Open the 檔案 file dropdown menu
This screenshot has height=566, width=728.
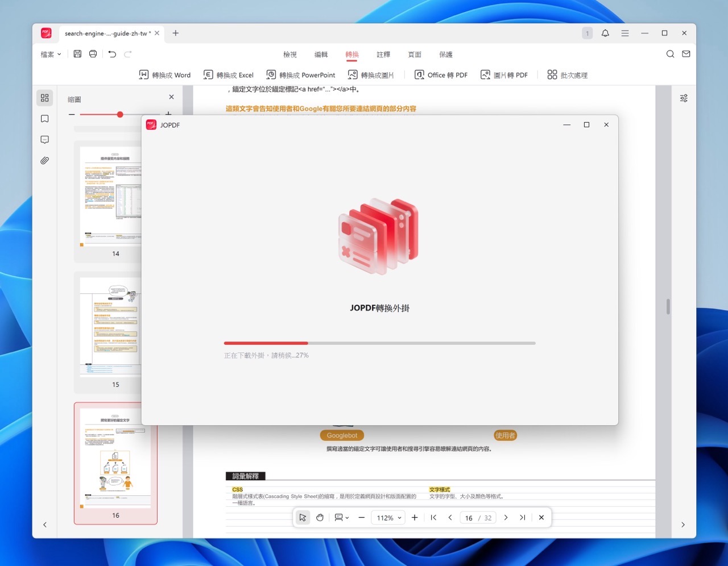51,55
